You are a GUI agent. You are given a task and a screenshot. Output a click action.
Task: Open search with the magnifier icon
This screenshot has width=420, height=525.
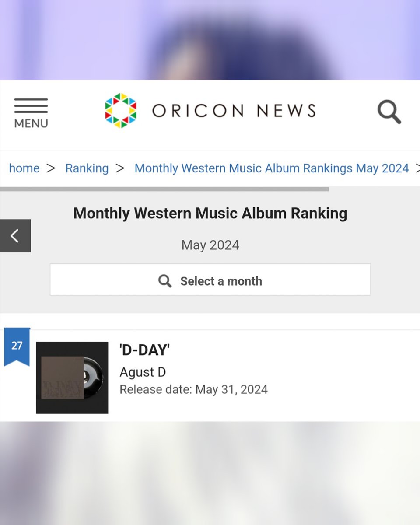click(389, 112)
